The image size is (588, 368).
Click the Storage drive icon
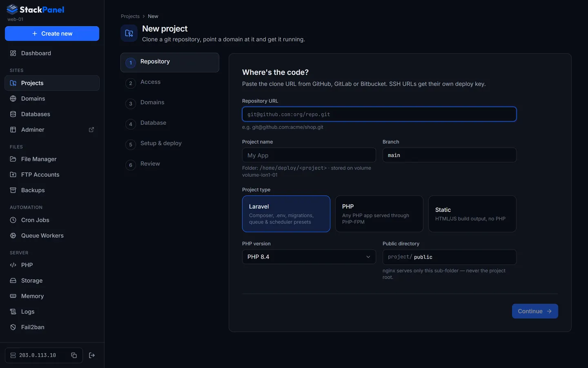13,280
